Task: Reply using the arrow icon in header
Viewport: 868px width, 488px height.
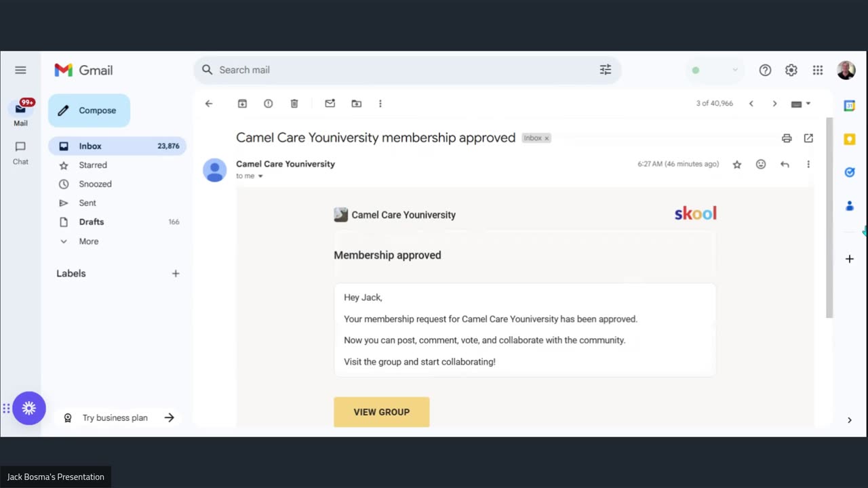Action: click(785, 164)
